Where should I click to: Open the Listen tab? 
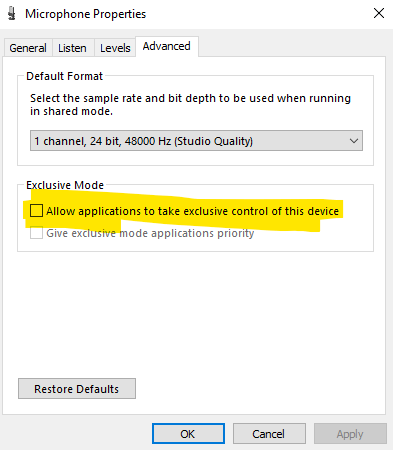72,48
